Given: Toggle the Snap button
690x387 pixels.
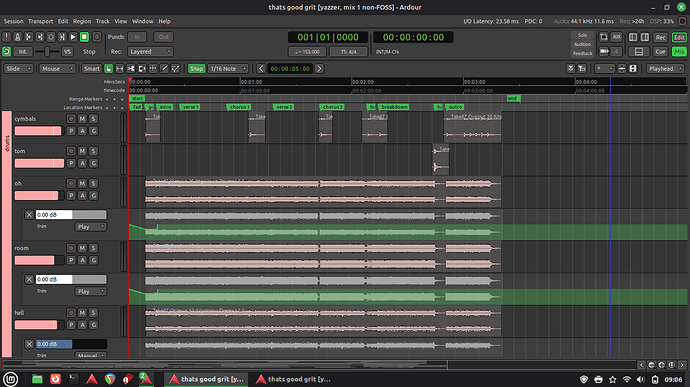Looking at the screenshot, I should [x=196, y=69].
